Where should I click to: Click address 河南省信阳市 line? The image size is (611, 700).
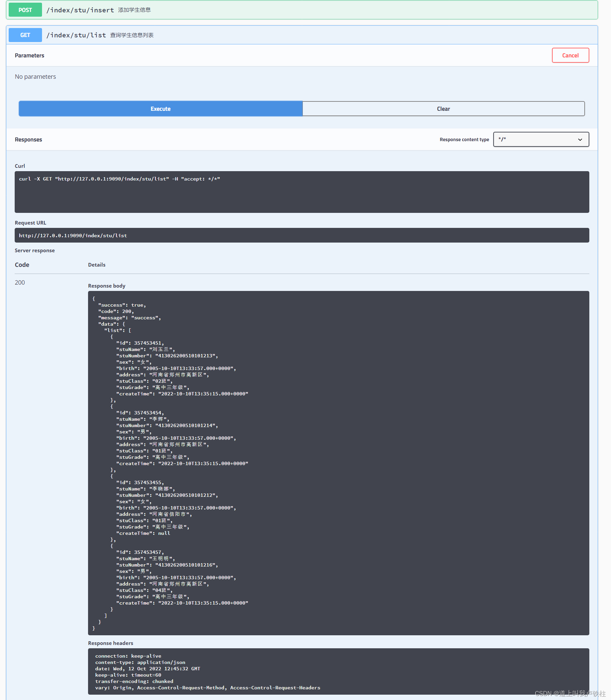(x=154, y=514)
